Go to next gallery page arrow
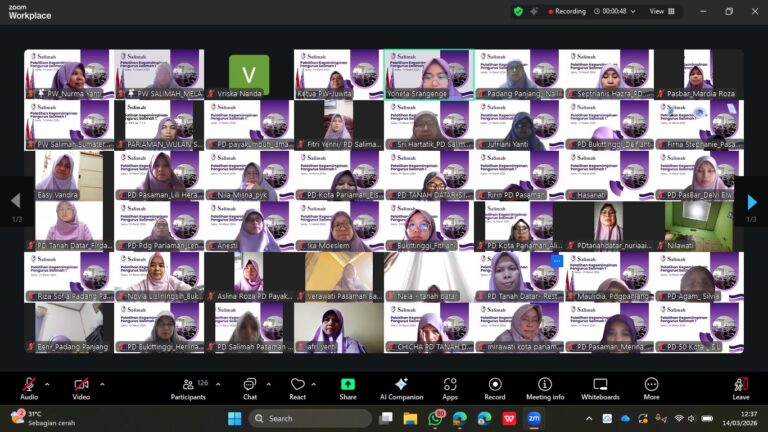The width and height of the screenshot is (768, 432). tap(752, 201)
